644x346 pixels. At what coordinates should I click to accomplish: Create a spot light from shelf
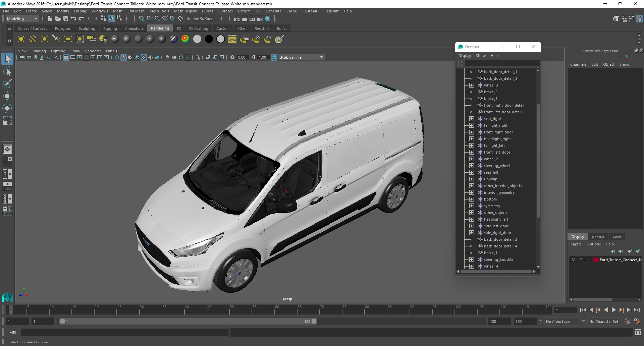56,39
